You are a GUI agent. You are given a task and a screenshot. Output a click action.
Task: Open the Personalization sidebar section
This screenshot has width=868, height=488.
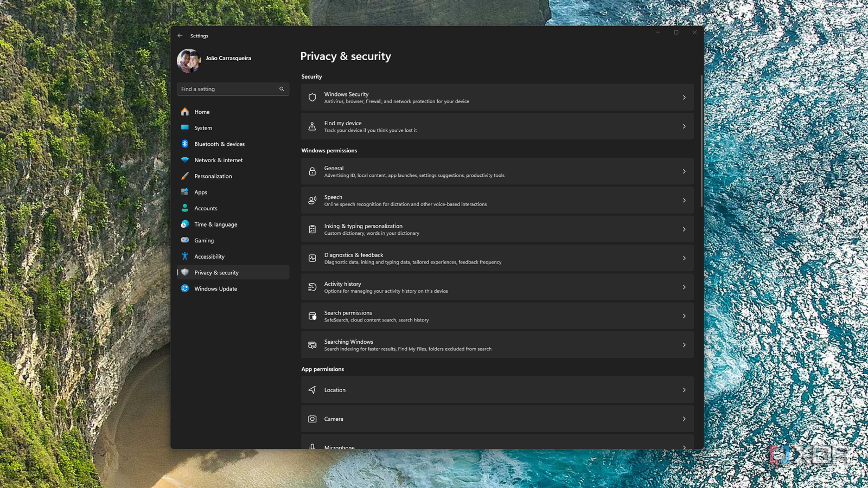click(213, 176)
